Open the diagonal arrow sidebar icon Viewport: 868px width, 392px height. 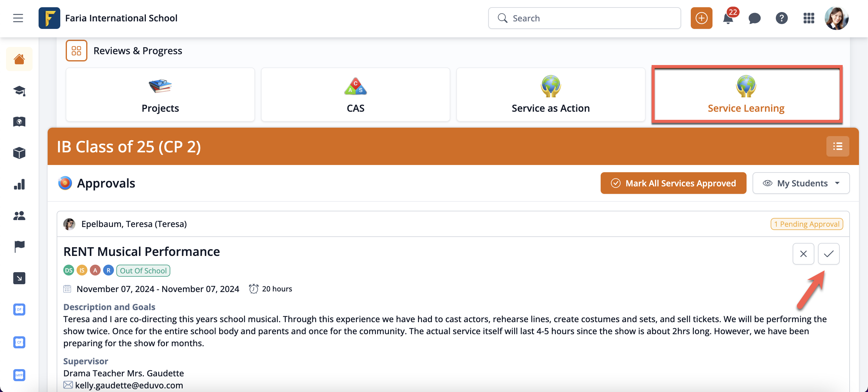tap(19, 278)
